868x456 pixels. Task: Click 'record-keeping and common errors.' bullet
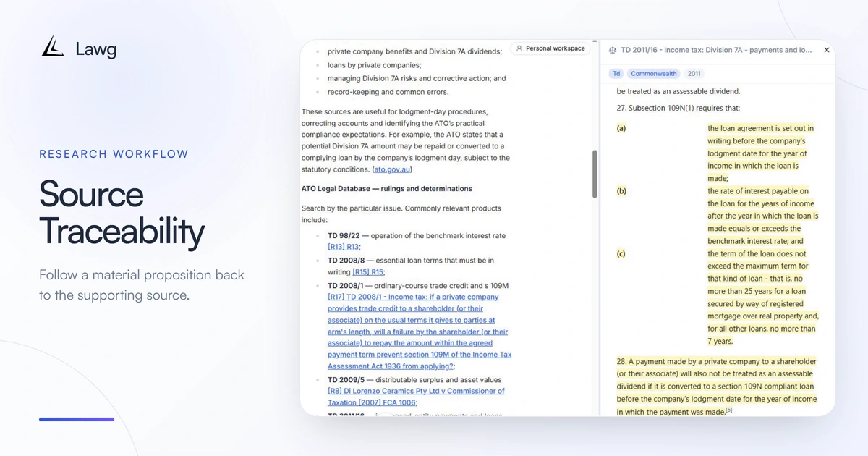(x=388, y=92)
